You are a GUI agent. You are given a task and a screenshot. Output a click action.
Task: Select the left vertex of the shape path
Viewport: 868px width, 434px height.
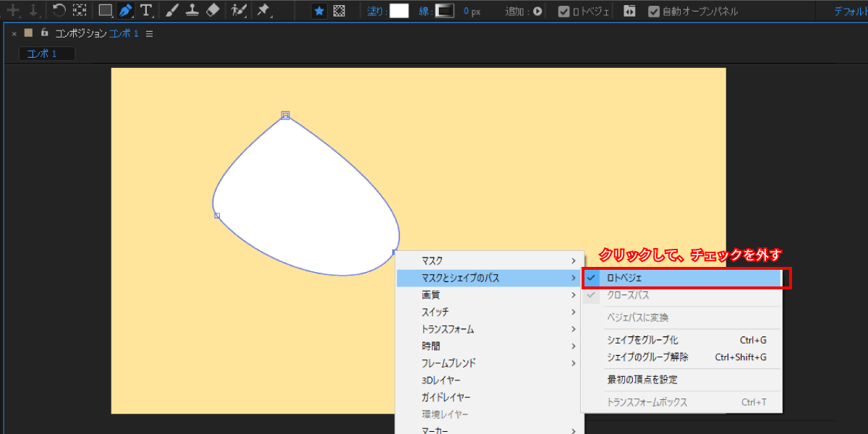(217, 216)
